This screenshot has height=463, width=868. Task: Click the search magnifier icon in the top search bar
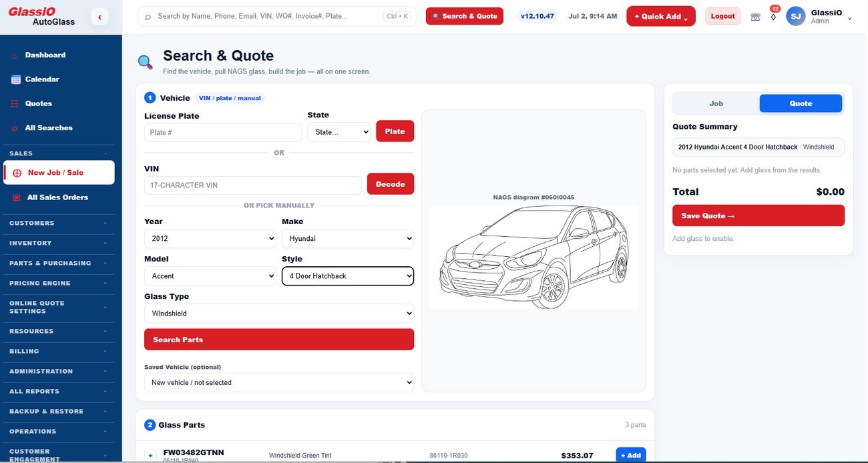pos(148,17)
